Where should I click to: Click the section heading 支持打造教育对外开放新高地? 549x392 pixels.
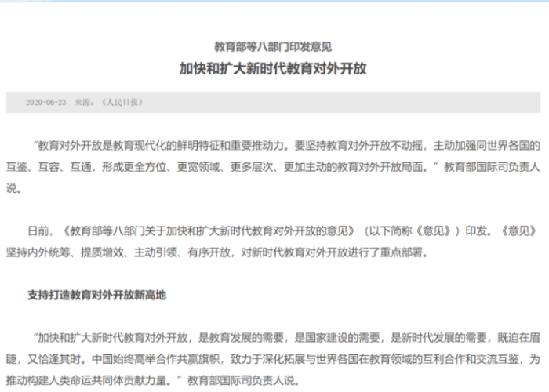pos(97,295)
